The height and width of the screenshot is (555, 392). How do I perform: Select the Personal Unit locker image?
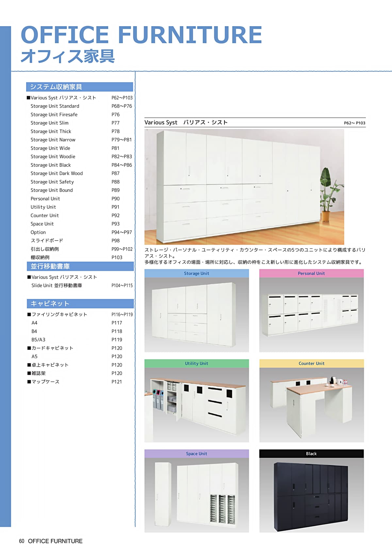[311, 315]
